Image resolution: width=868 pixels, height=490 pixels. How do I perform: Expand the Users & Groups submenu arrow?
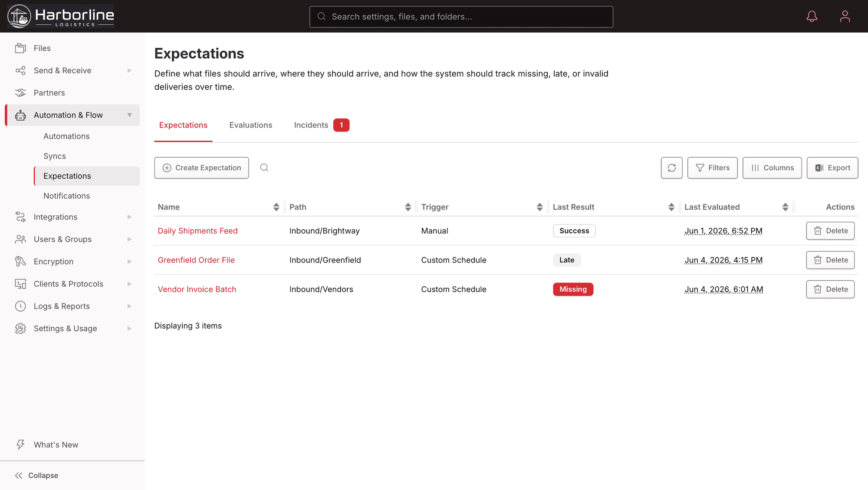[129, 239]
